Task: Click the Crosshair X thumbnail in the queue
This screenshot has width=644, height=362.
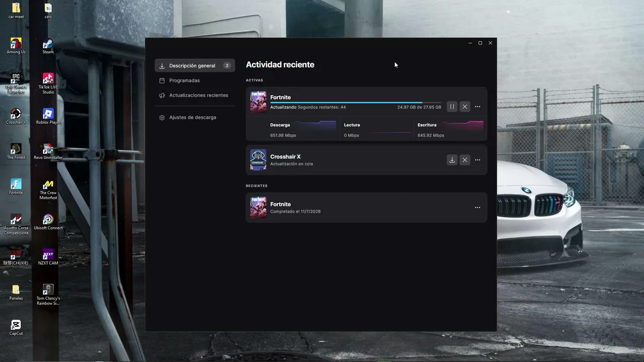Action: pyautogui.click(x=258, y=160)
